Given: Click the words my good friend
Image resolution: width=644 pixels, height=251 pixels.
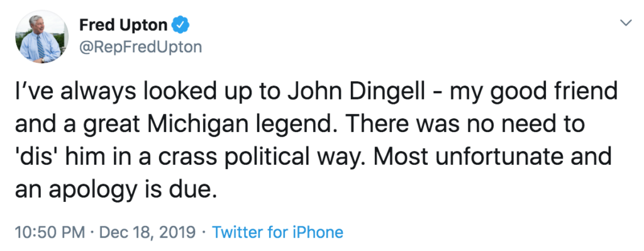Looking at the screenshot, I should click(x=534, y=92).
